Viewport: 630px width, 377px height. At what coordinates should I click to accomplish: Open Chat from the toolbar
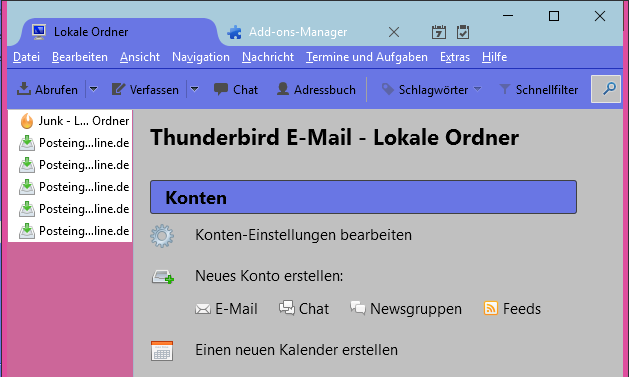(x=236, y=89)
